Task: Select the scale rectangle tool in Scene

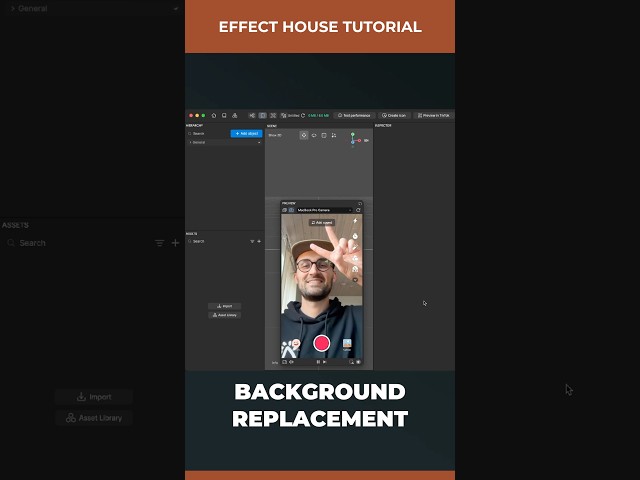Action: pos(324,135)
